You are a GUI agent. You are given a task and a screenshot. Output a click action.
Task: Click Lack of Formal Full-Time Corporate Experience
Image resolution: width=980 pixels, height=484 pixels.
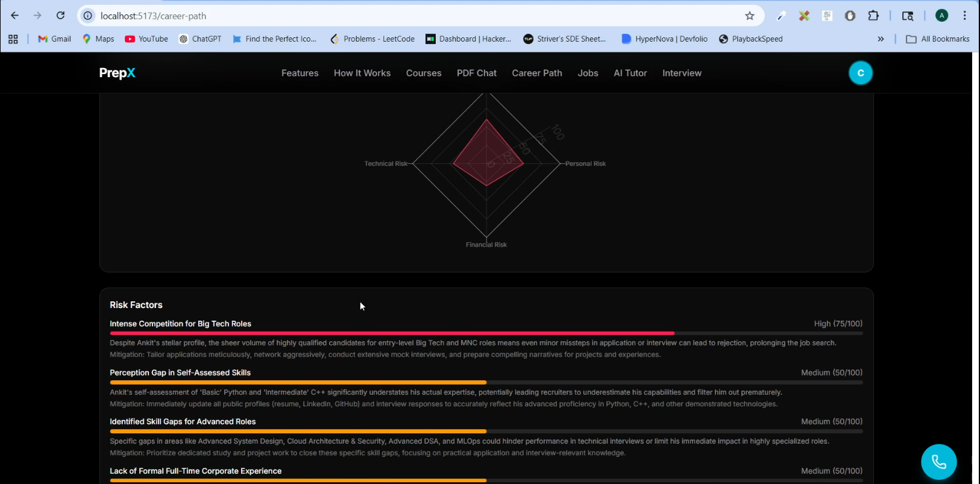196,471
